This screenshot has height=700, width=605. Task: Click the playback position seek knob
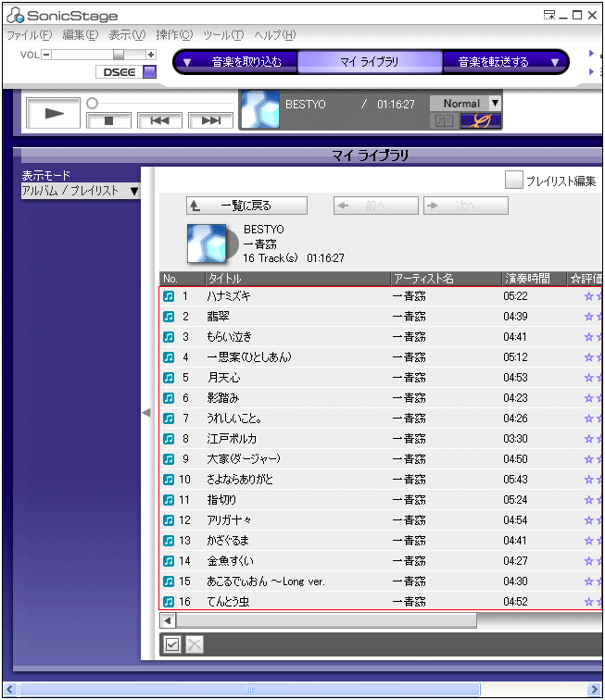92,104
